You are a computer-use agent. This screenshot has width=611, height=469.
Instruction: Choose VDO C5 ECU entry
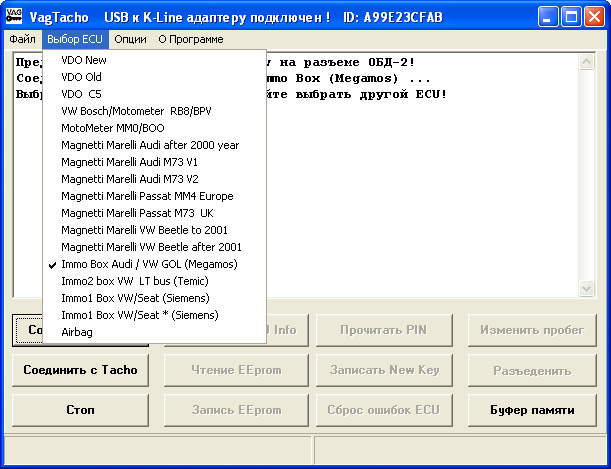[154, 94]
